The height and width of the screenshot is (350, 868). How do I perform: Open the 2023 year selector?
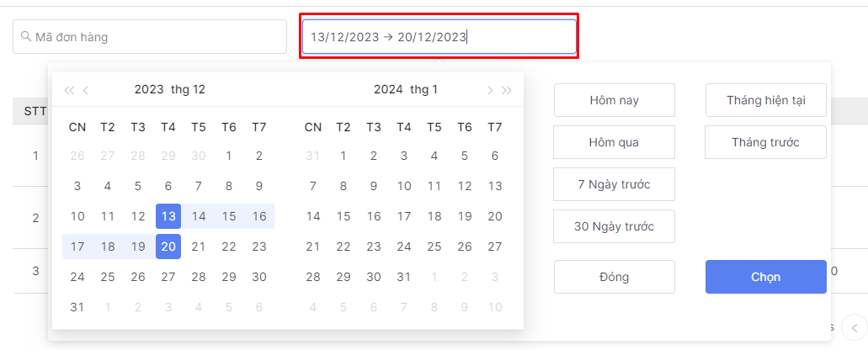coord(149,89)
